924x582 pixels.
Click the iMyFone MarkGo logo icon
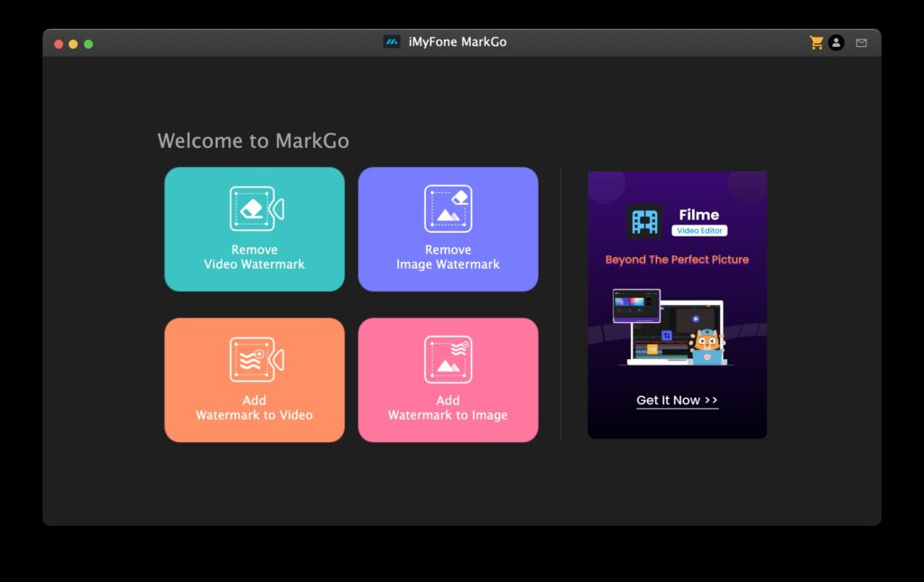pyautogui.click(x=392, y=42)
